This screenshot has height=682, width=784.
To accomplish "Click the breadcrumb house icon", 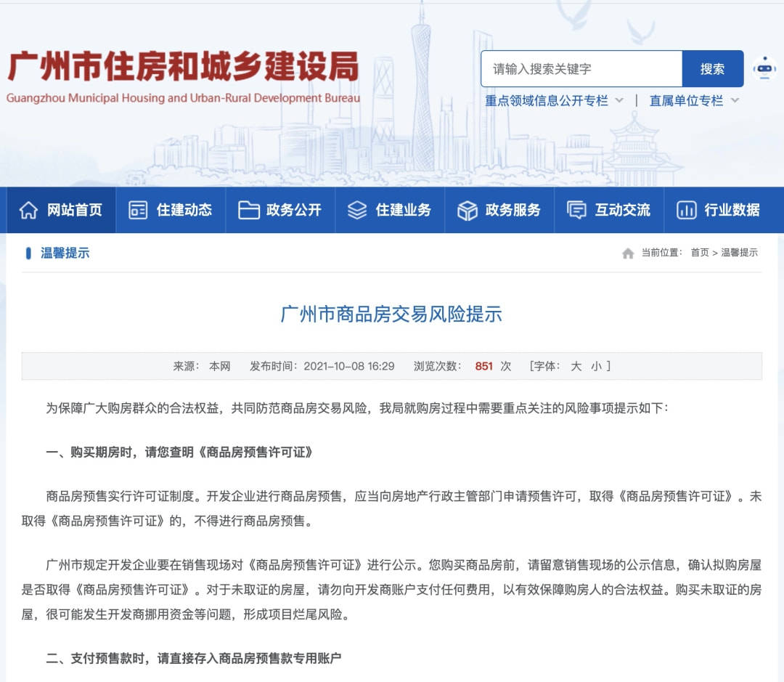I will click(x=628, y=253).
